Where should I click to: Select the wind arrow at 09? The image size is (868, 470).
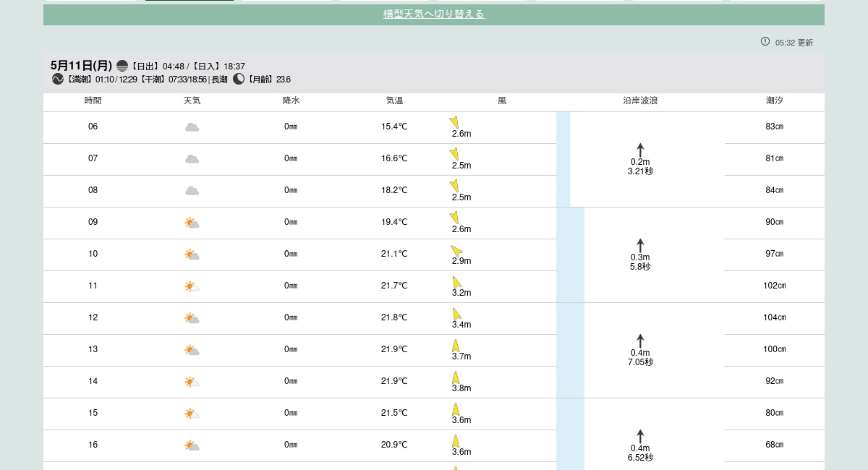pyautogui.click(x=454, y=217)
